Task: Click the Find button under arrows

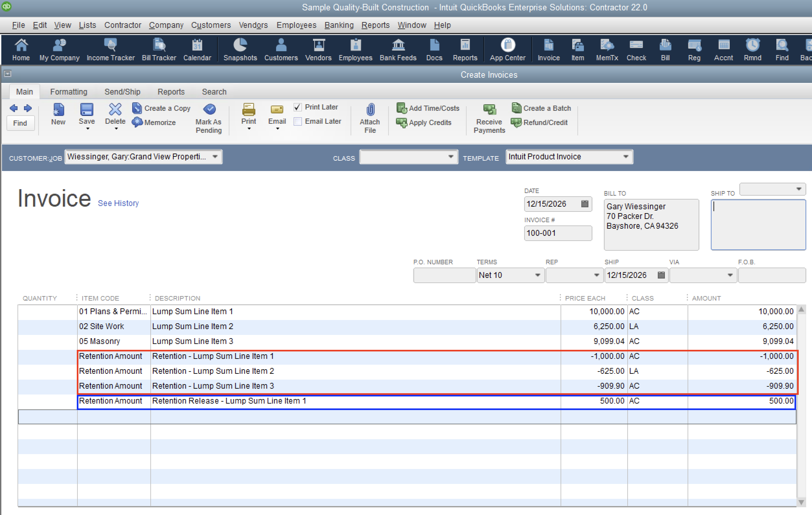Action: click(20, 123)
